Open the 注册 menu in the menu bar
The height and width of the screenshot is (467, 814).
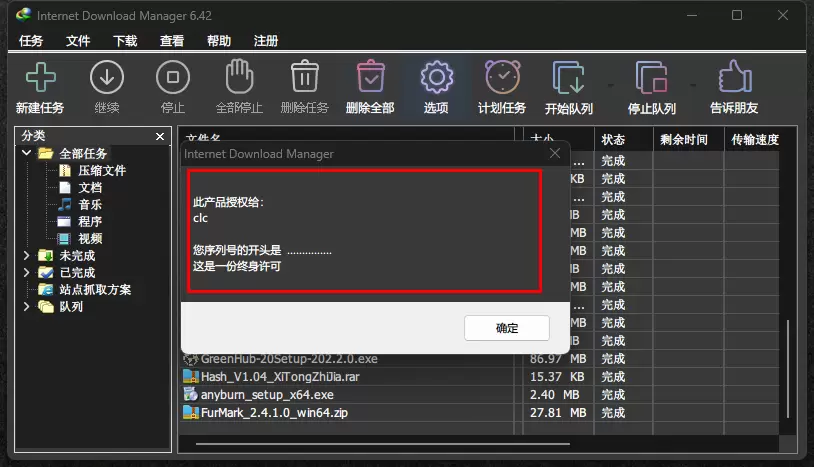click(x=266, y=41)
